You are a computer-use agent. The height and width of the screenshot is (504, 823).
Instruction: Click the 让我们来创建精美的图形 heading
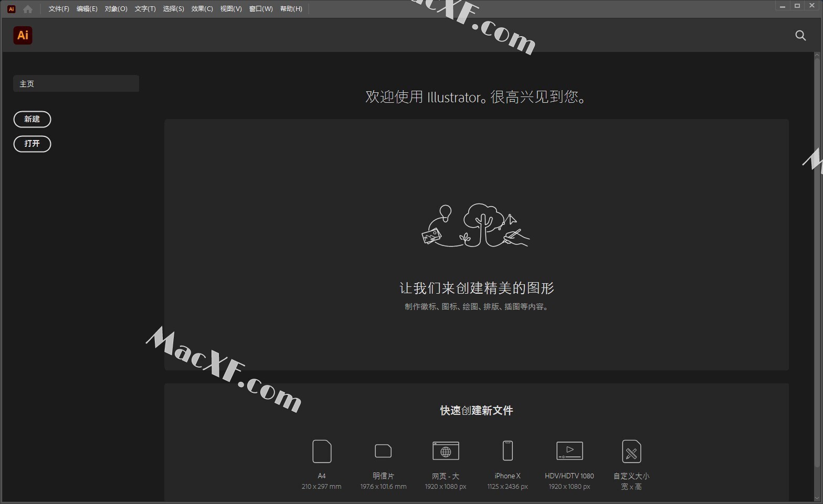tap(477, 288)
